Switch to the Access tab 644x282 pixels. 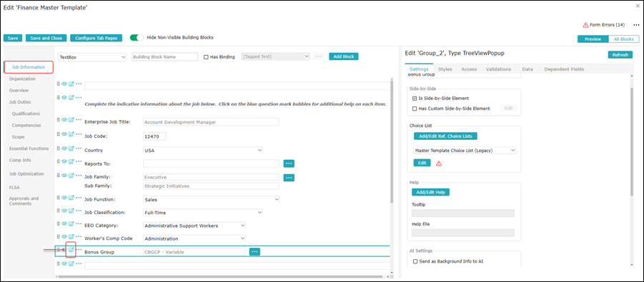(x=469, y=69)
